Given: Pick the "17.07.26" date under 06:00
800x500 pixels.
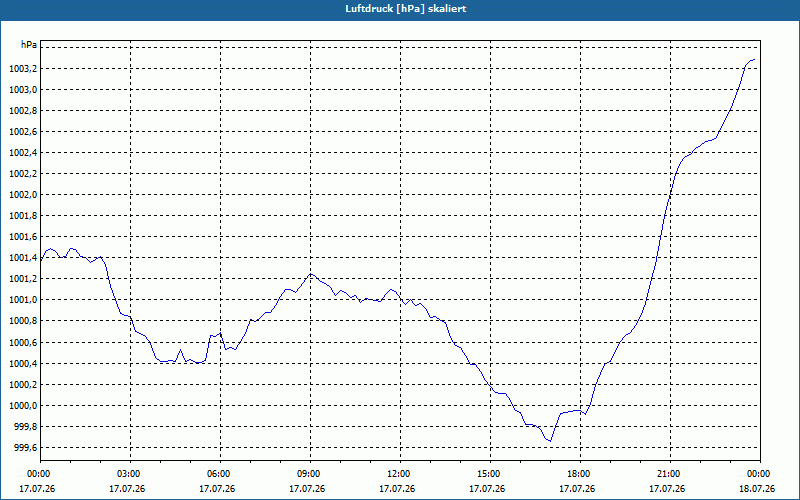Looking at the screenshot, I should [217, 489].
